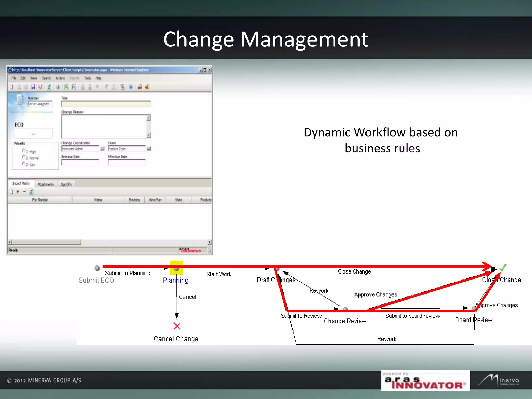
Task: Click the Export to Word icon
Action: coord(74,87)
